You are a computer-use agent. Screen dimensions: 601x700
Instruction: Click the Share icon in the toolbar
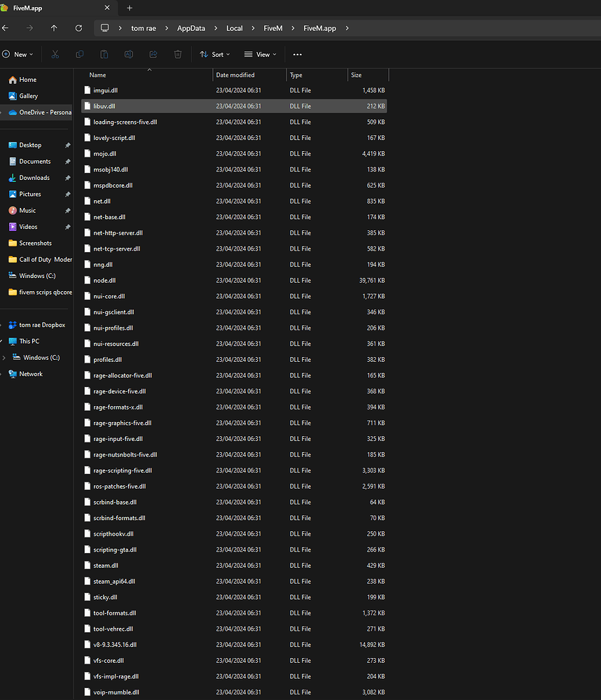153,54
